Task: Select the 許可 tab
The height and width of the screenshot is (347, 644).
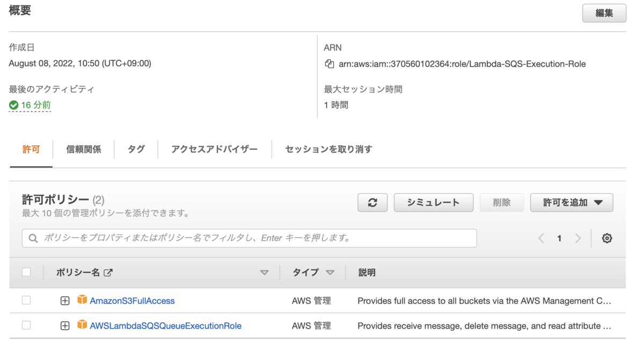Action: tap(31, 149)
